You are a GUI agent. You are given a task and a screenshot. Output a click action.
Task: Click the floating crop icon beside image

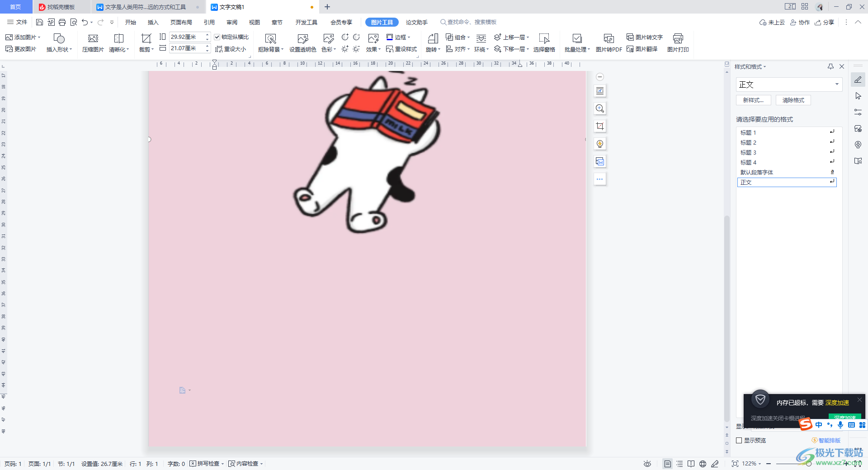(x=600, y=127)
